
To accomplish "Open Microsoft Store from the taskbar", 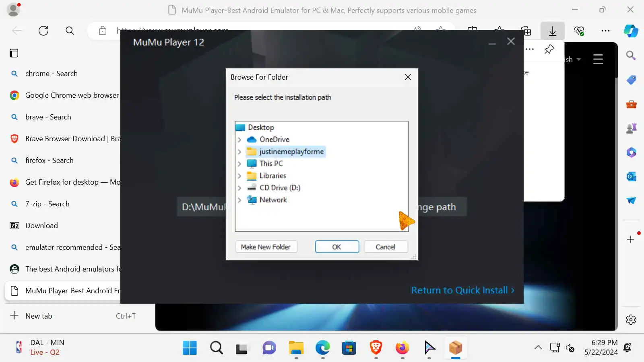I will click(349, 348).
